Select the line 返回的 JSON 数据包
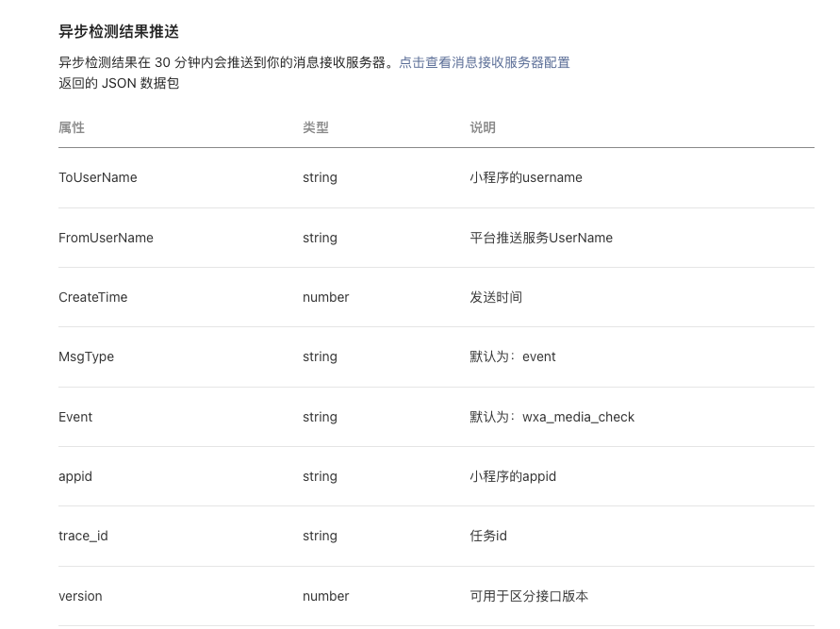The width and height of the screenshot is (840, 629). (x=119, y=83)
